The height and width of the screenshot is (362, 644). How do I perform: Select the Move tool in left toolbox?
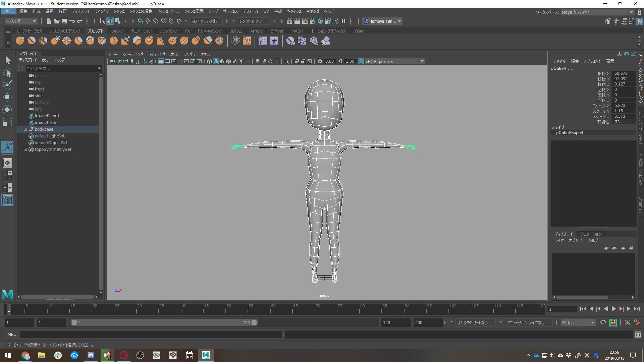point(7,97)
